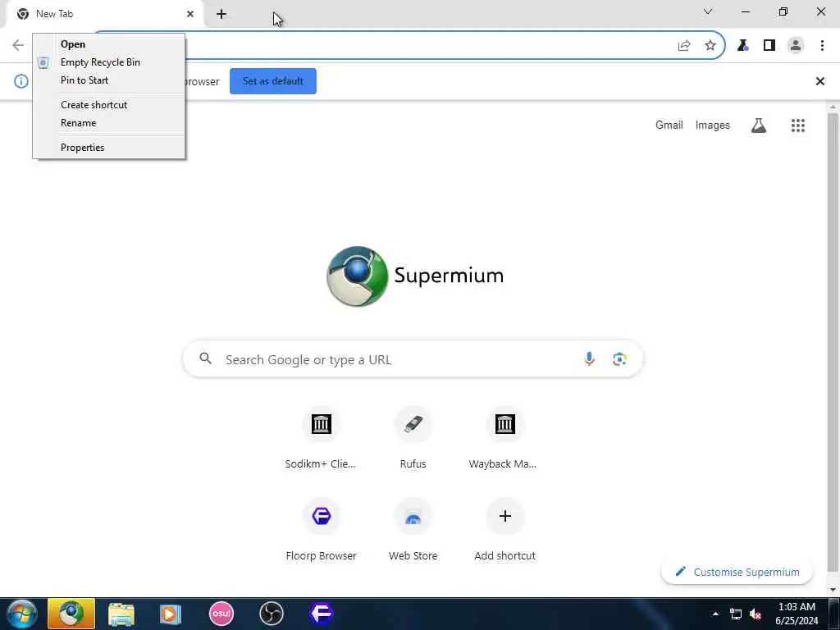Viewport: 840px width, 630px height.
Task: Launch the media player taskbar icon
Action: pyautogui.click(x=171, y=614)
